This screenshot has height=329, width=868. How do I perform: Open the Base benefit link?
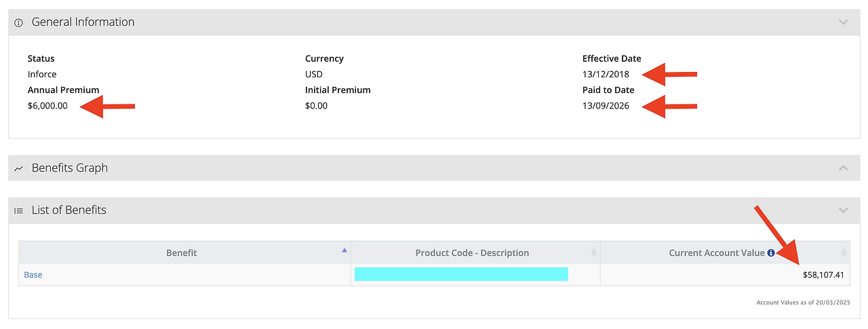tap(33, 275)
